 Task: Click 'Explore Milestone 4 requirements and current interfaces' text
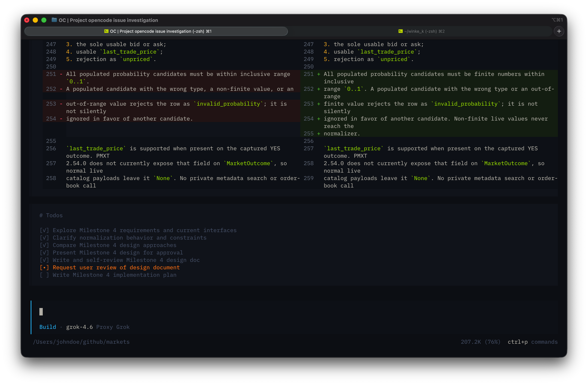click(x=145, y=230)
